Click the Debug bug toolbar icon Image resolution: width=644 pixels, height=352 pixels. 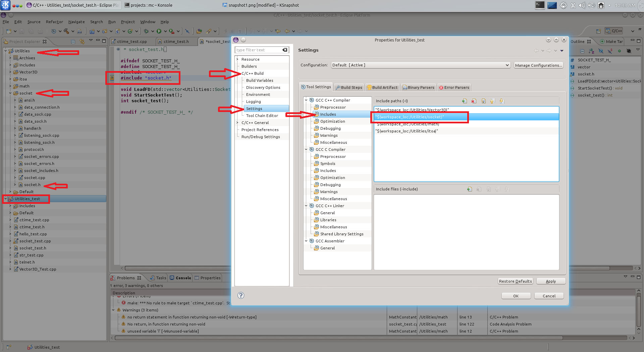coord(146,31)
